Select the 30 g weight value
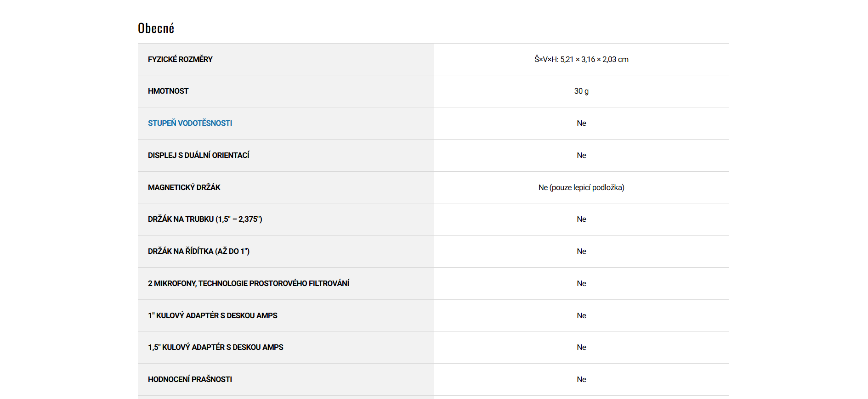 point(581,91)
